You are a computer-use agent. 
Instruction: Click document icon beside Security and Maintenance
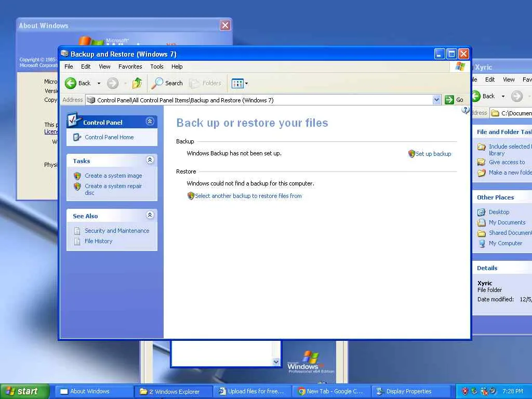pos(77,231)
